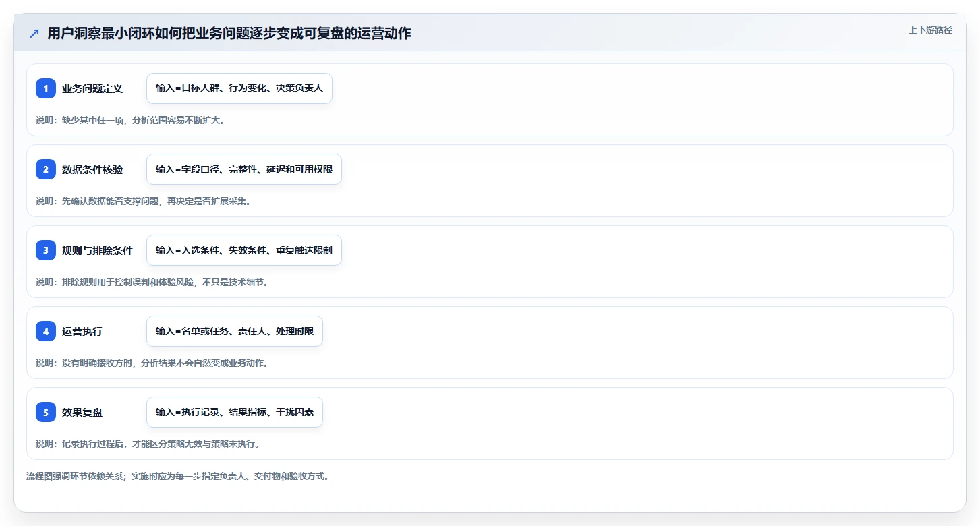Click input box 字段口径、完整性、延迟和可用权限
Screen dimensions: 980x526
(x=244, y=169)
